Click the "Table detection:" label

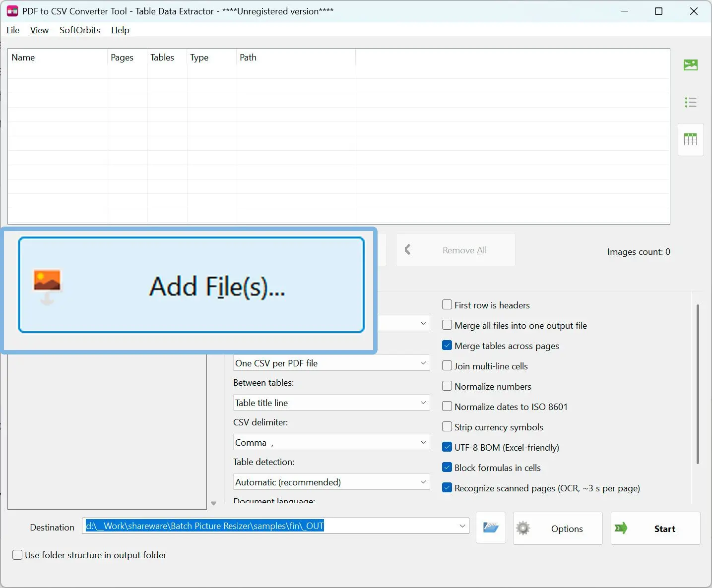[264, 462]
